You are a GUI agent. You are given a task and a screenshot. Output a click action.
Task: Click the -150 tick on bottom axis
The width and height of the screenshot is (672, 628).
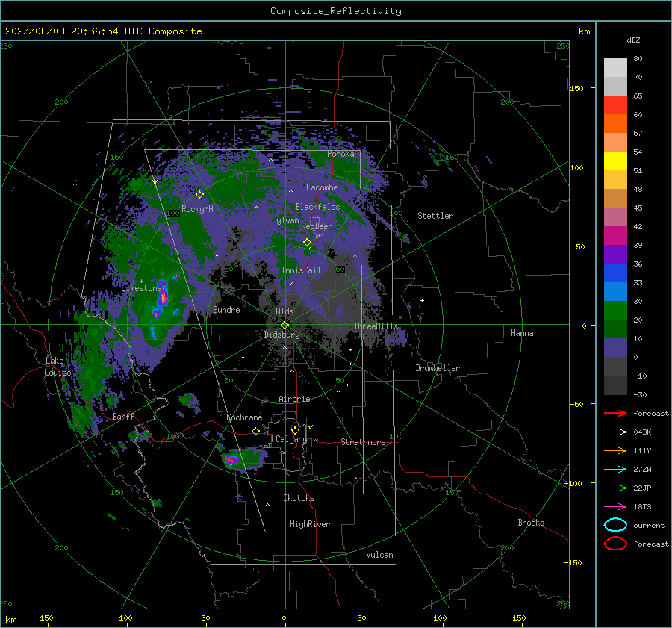coord(44,618)
